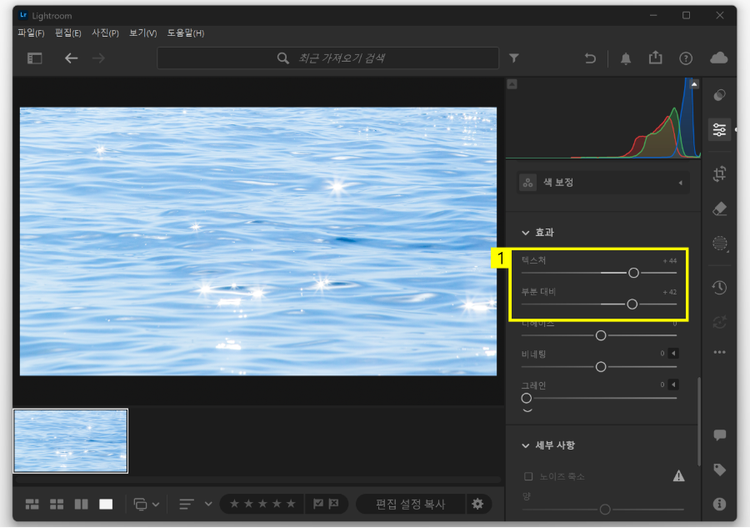Image resolution: width=750 pixels, height=528 pixels.
Task: Click the 최근 가져오기 검색 search field
Action: 328,58
